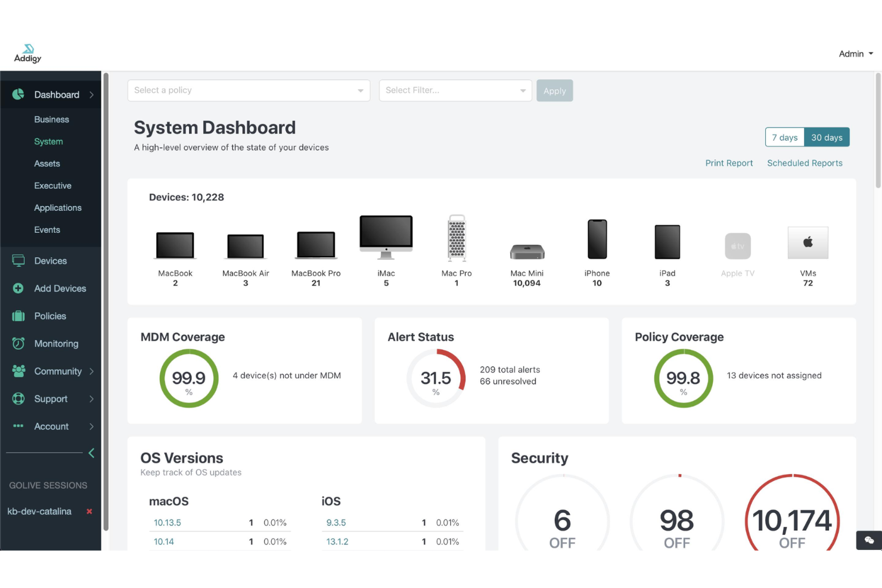Expand the Dashboard chevron
882x588 pixels.
pyautogui.click(x=92, y=95)
